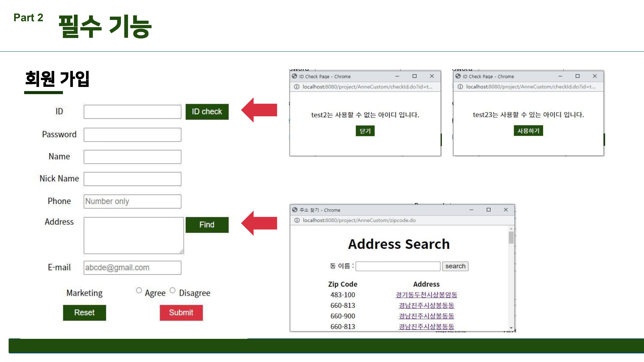Minimize the 주소 찾기 window
The image size is (644, 362).
pyautogui.click(x=471, y=210)
